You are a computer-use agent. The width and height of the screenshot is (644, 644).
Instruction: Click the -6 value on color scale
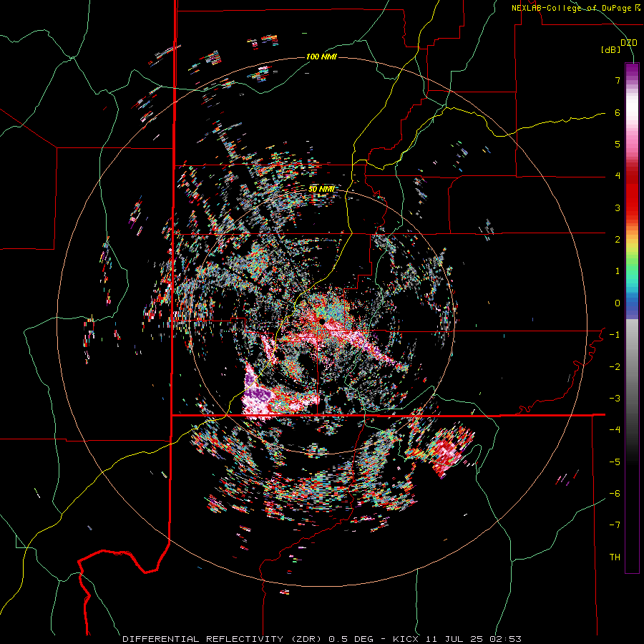coord(615,494)
